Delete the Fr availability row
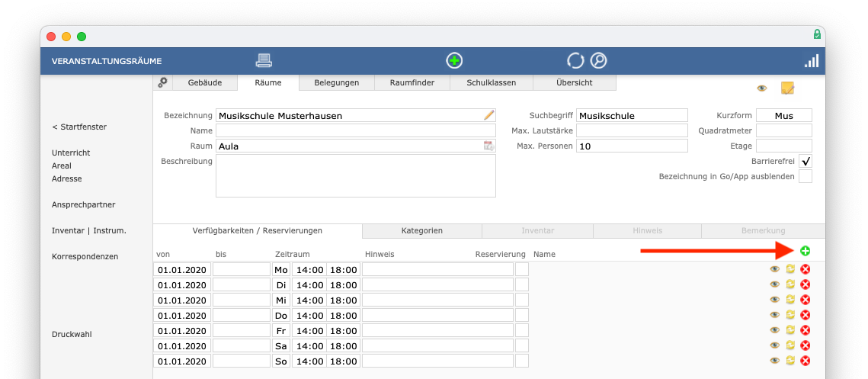 tap(806, 330)
